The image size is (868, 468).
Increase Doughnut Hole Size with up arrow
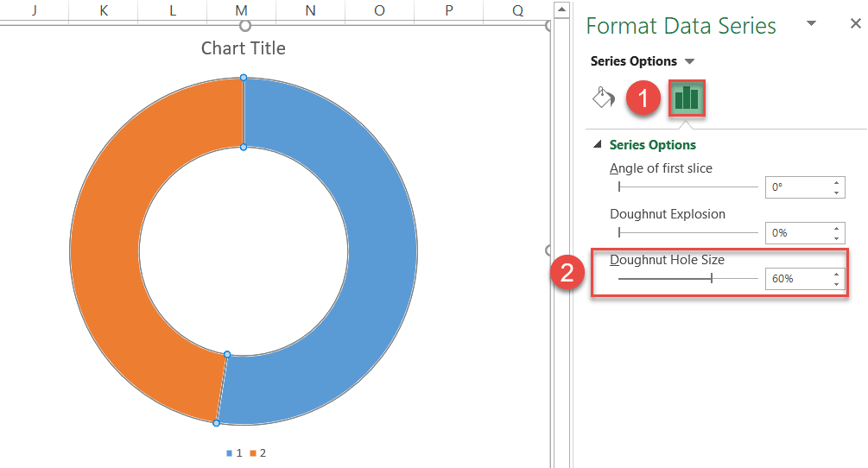tap(836, 274)
